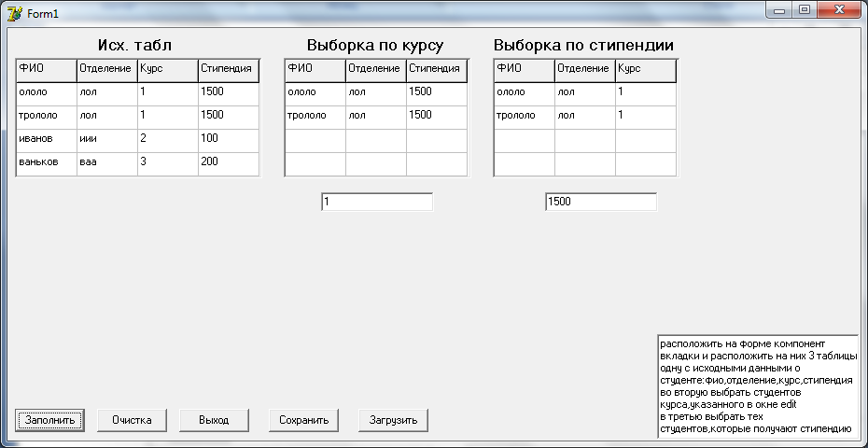The image size is (868, 448).
Task: Select Отделение header in Выборка по стипендии table
Action: pyautogui.click(x=585, y=70)
